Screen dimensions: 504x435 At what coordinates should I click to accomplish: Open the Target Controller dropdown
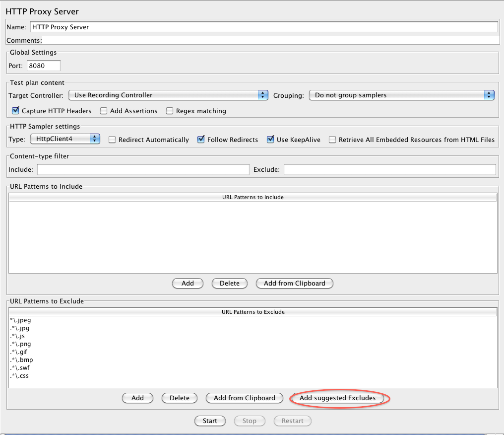pyautogui.click(x=168, y=95)
